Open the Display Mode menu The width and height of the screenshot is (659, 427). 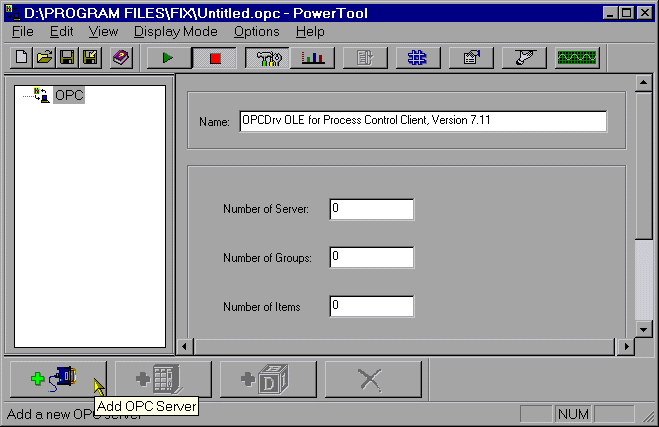click(176, 32)
